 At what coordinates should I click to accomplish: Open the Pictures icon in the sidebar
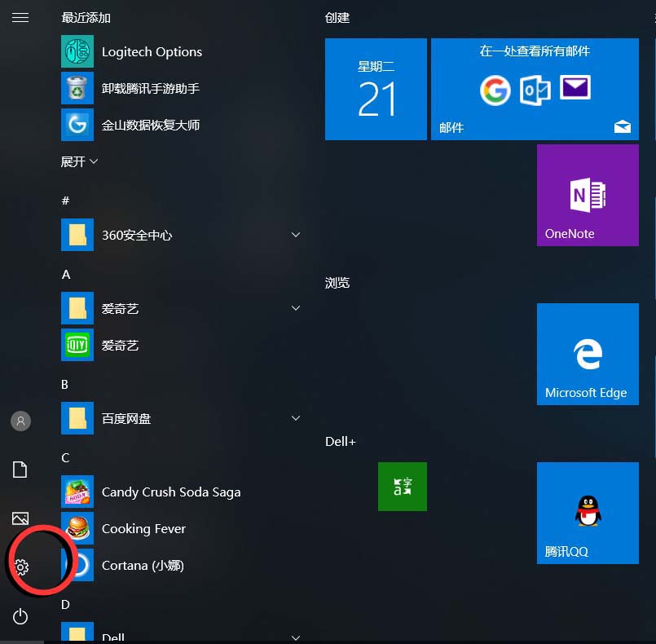pyautogui.click(x=20, y=518)
